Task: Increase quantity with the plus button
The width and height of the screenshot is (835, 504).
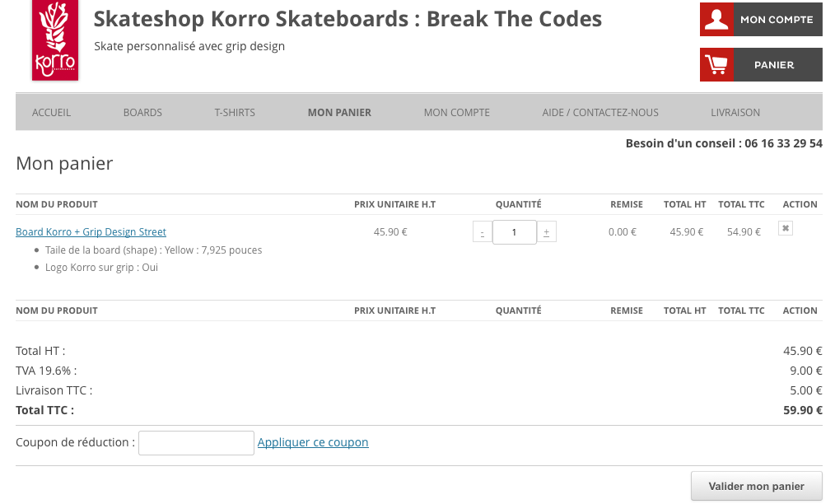Action: click(546, 231)
